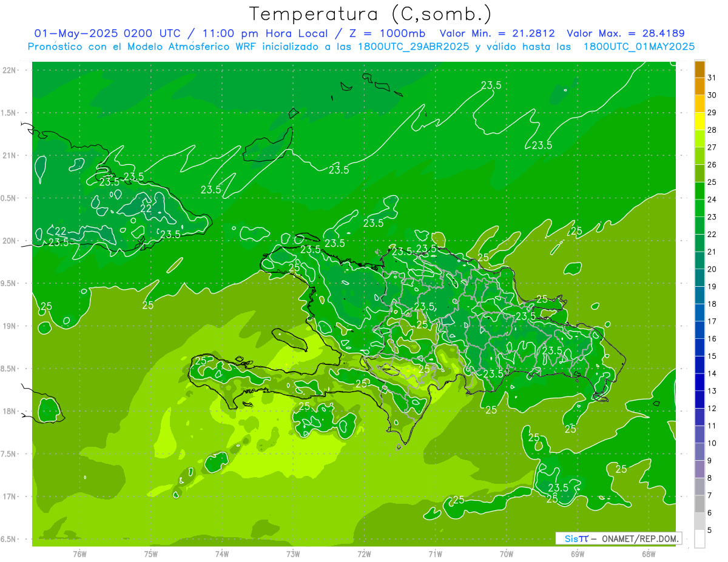
Task: Click the legend value 13
Action: [x=712, y=391]
